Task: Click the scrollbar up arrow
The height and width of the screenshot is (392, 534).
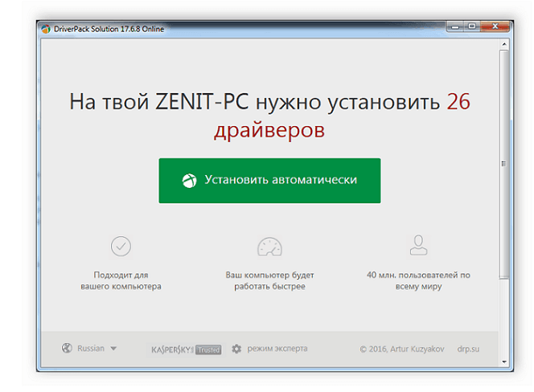Action: coord(504,44)
